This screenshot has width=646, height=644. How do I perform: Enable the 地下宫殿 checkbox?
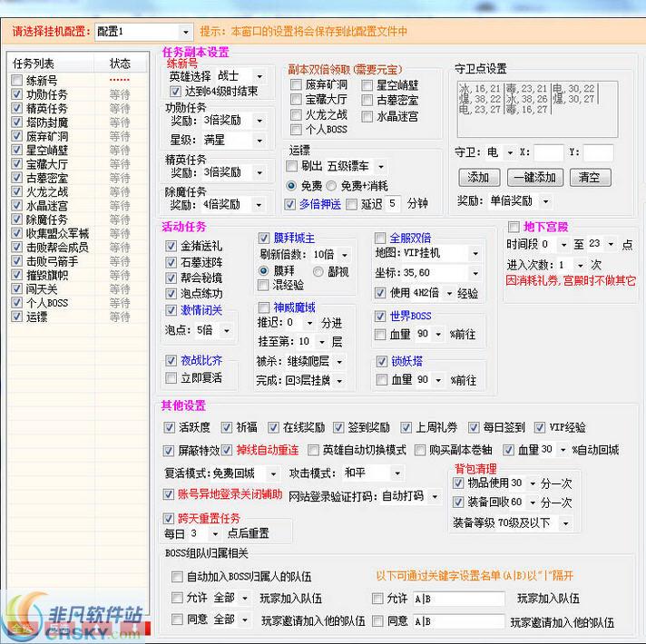point(514,227)
